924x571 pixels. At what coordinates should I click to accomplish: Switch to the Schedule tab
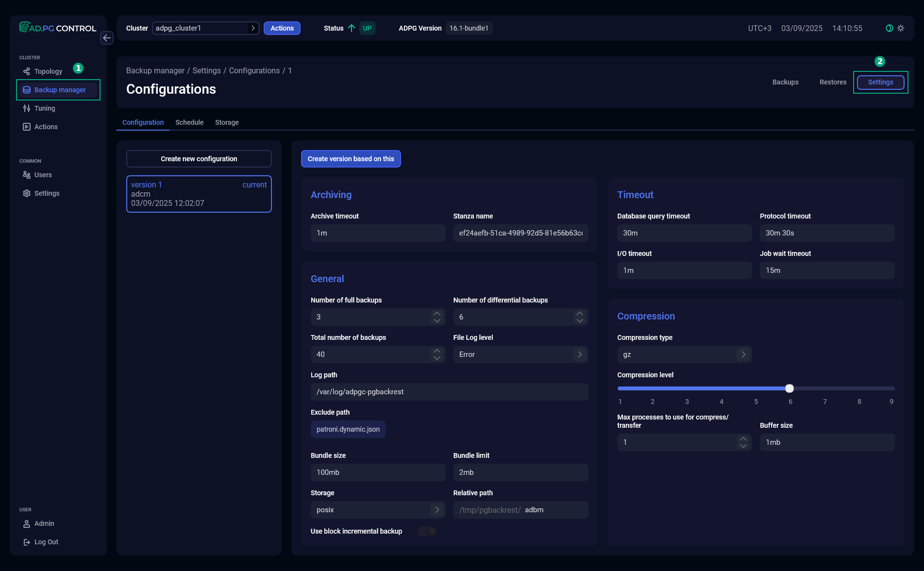189,122
